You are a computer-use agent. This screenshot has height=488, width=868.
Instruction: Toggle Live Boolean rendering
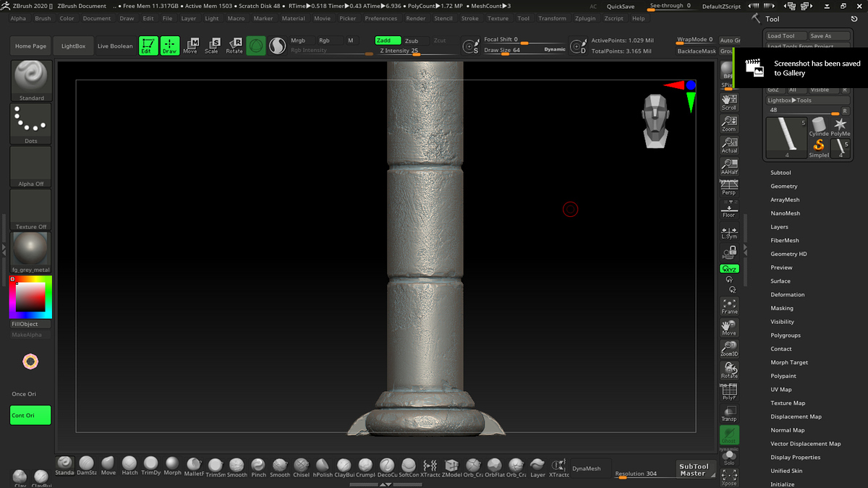pos(116,46)
